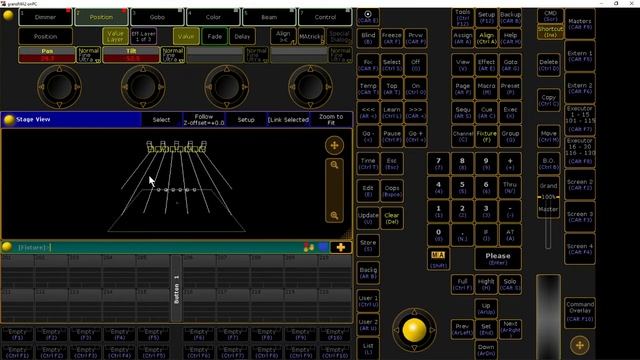
Task: Click the Pause key
Action: tap(392, 136)
